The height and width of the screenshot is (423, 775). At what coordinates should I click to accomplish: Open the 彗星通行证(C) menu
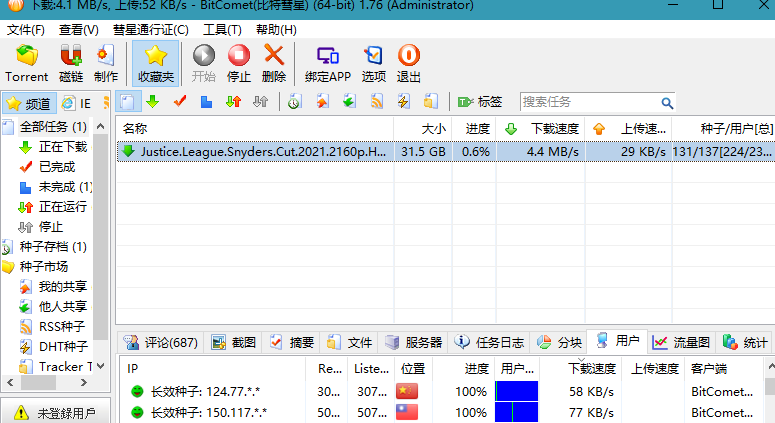tap(151, 30)
